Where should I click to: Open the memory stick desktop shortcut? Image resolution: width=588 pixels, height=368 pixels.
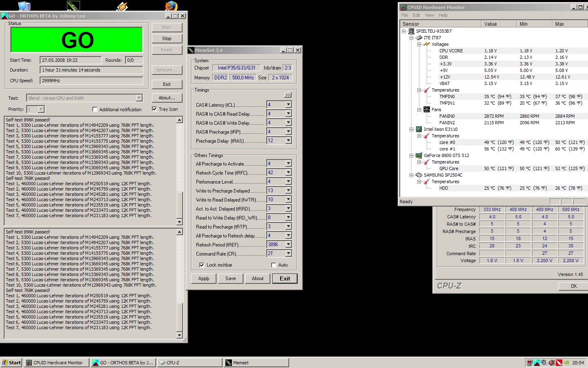(73, 6)
